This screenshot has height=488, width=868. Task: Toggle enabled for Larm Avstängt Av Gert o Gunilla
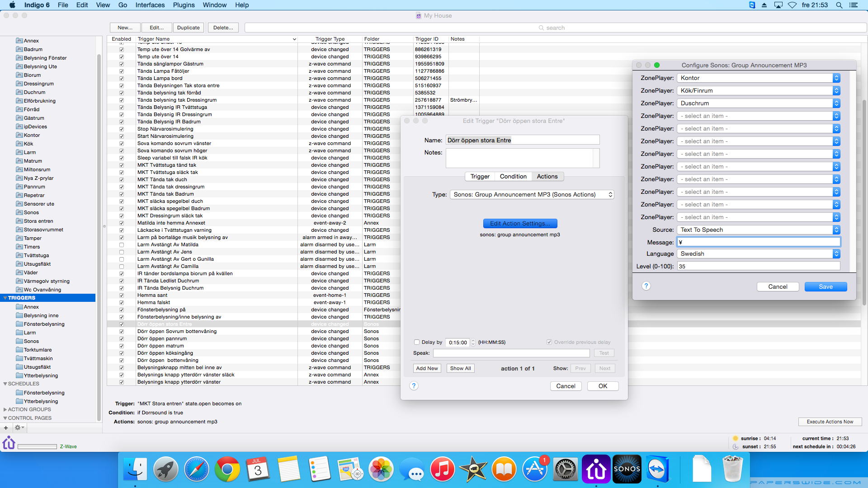click(121, 259)
